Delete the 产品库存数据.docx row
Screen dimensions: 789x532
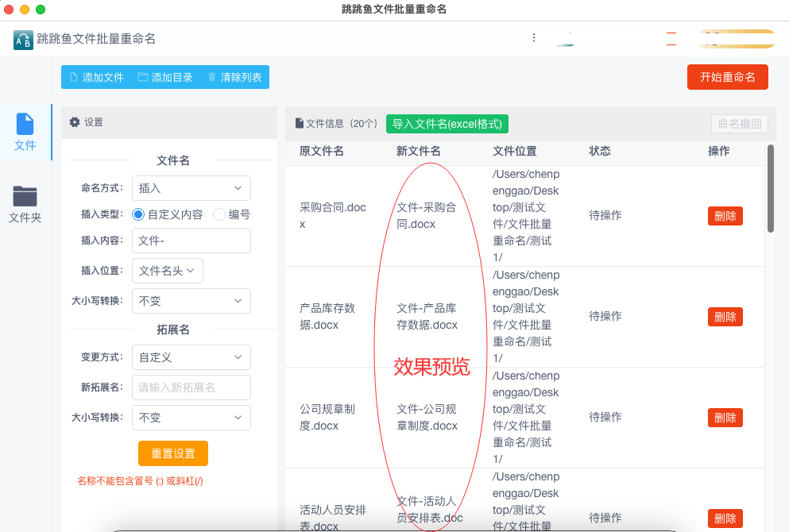pos(725,317)
